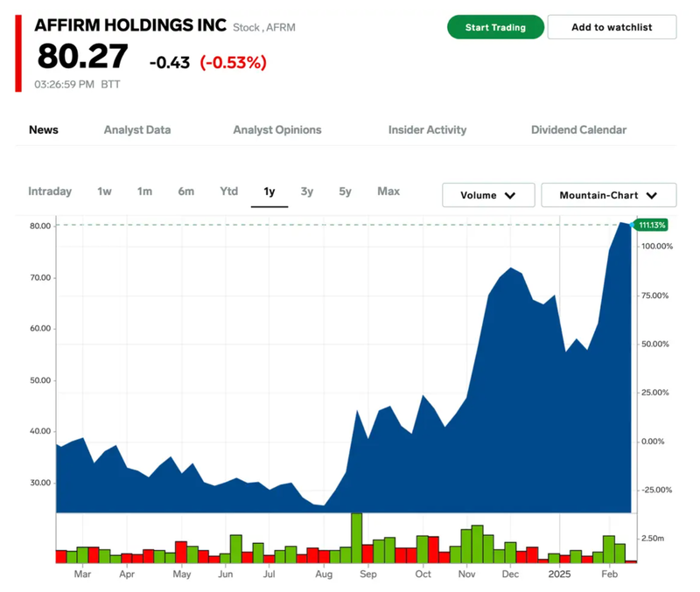Image resolution: width=700 pixels, height=592 pixels.
Task: Switch to Analyst Data tab
Action: click(x=137, y=129)
